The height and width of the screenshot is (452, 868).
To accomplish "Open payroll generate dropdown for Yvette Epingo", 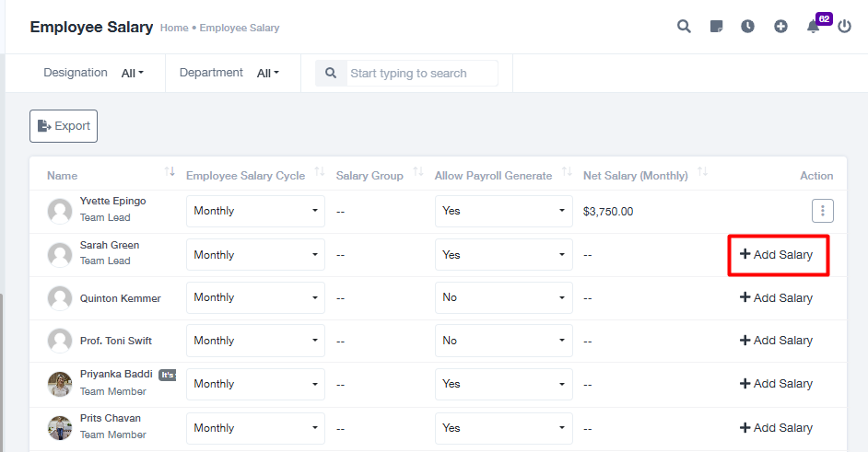I will tap(504, 211).
